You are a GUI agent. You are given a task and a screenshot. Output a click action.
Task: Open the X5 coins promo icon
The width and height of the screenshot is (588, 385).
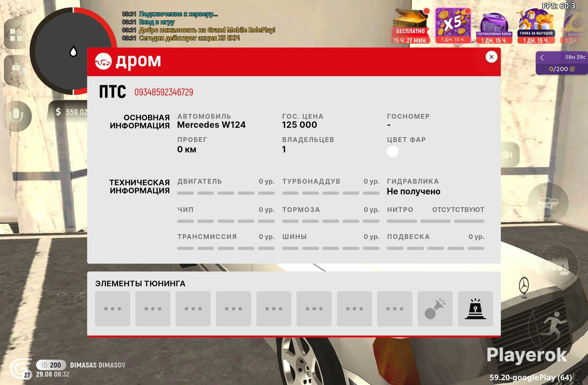click(x=453, y=25)
